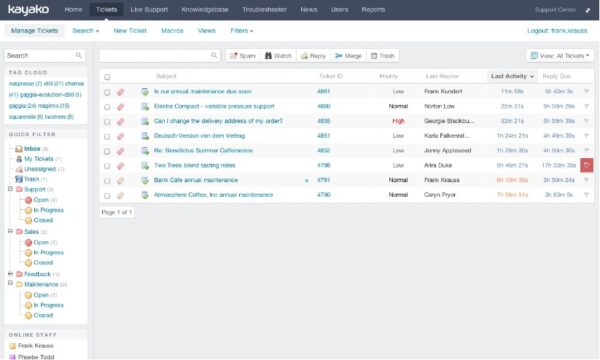The height and width of the screenshot is (360, 600).
Task: Click the Trash toolbar button
Action: [383, 56]
